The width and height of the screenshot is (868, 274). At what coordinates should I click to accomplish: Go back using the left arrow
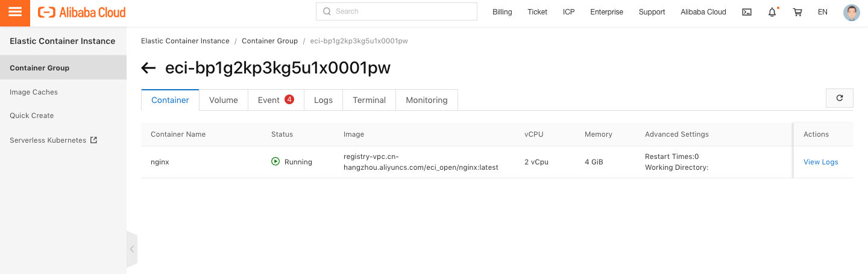tap(148, 68)
